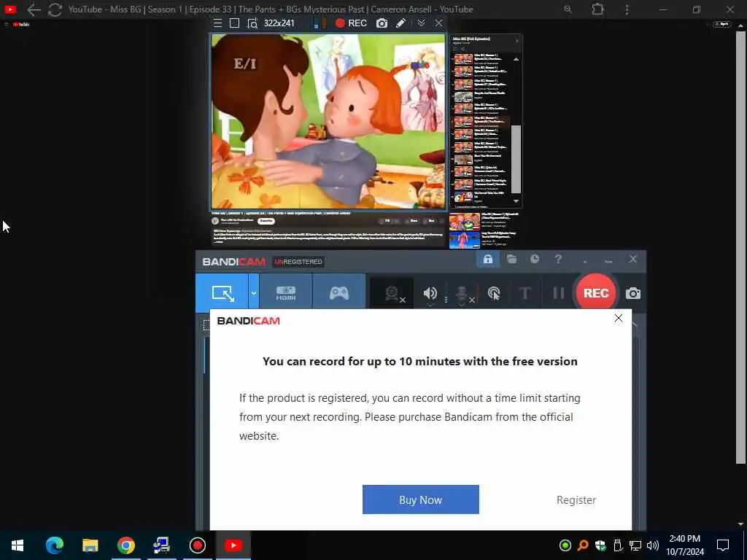Screen dimensions: 747x560
Task: Open the notification center
Action: click(x=723, y=545)
